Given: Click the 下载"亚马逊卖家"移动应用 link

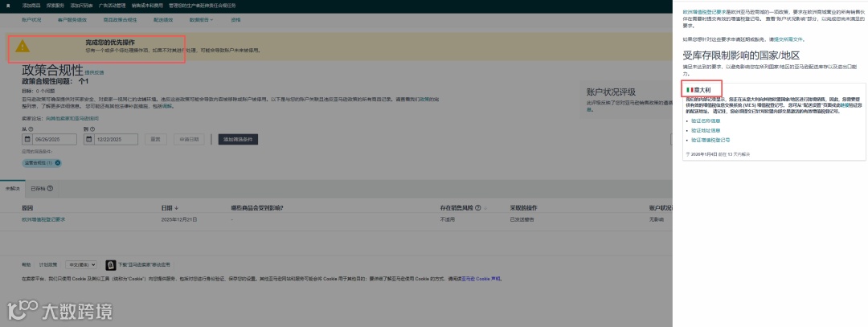Looking at the screenshot, I should click(144, 265).
